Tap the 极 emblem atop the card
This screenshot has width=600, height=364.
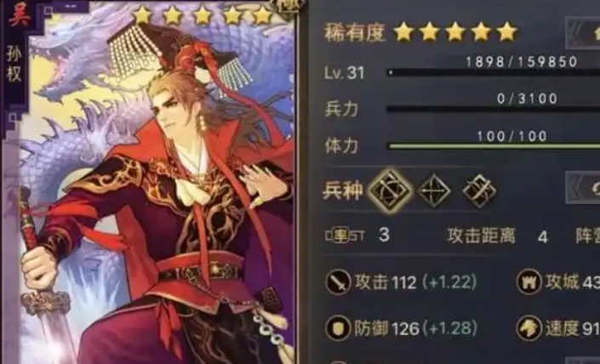click(292, 7)
